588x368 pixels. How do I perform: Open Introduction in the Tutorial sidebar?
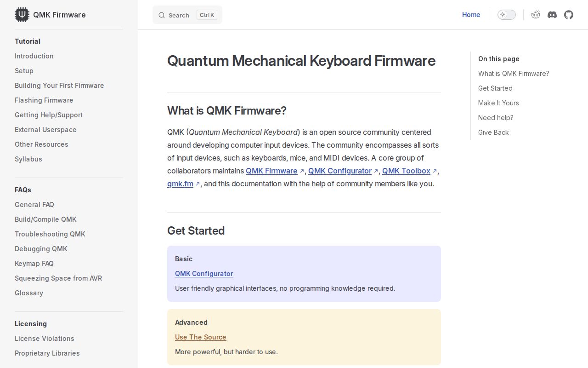click(34, 56)
